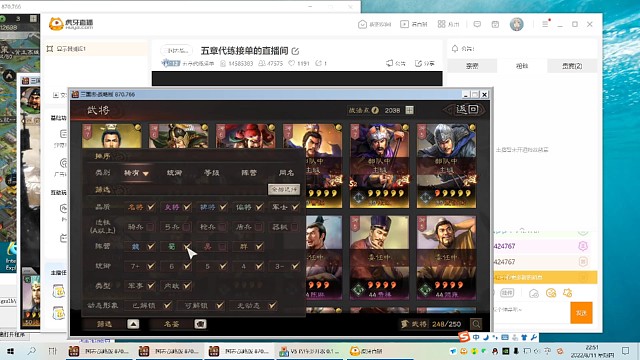Screen dimensions: 640x360
Task: Uncheck the 名将 quality checkbox
Action: 151,207
